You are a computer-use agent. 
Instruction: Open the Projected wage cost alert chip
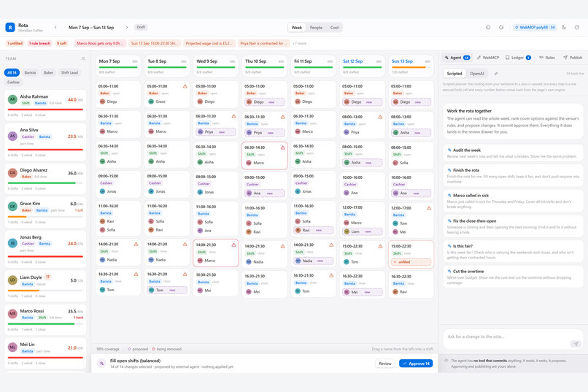[209, 44]
